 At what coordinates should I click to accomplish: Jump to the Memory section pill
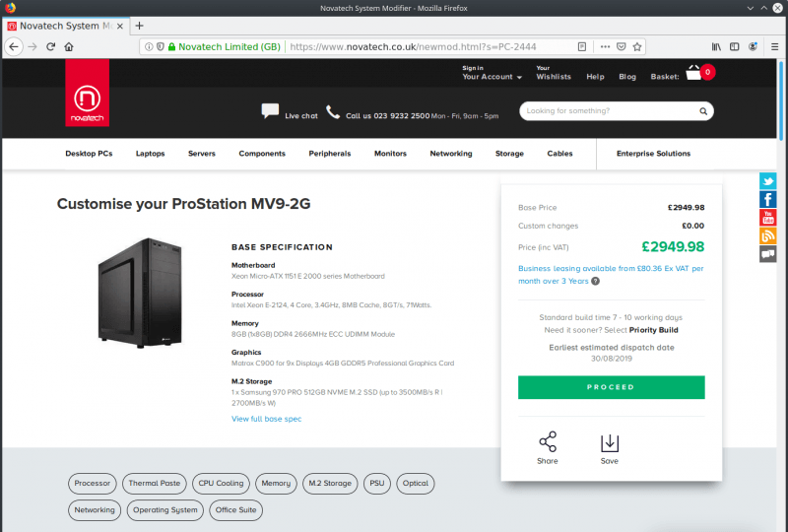point(276,483)
